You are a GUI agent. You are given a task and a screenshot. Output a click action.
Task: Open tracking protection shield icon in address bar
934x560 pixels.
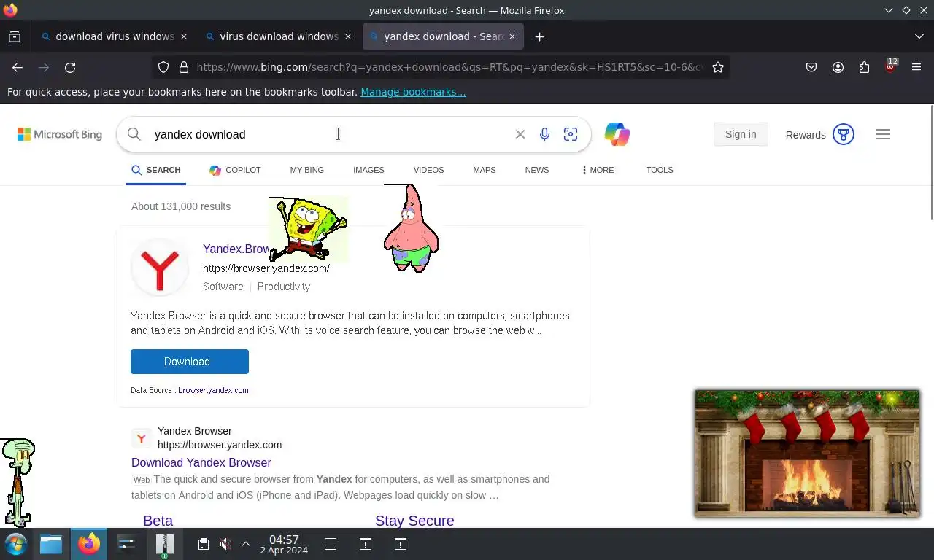pos(163,67)
